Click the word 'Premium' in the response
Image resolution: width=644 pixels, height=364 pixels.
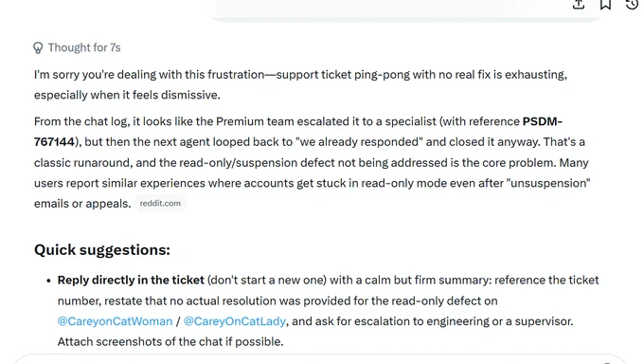[240, 121]
